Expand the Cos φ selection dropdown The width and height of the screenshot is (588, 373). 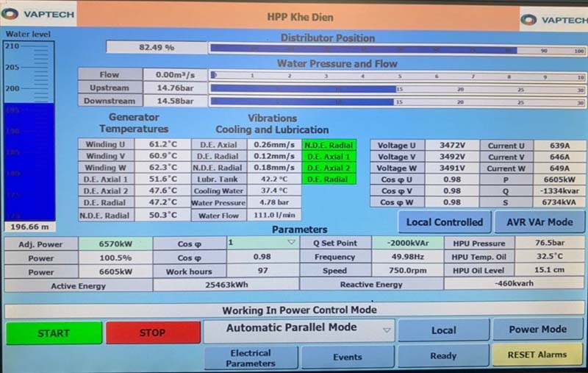[x=262, y=243]
